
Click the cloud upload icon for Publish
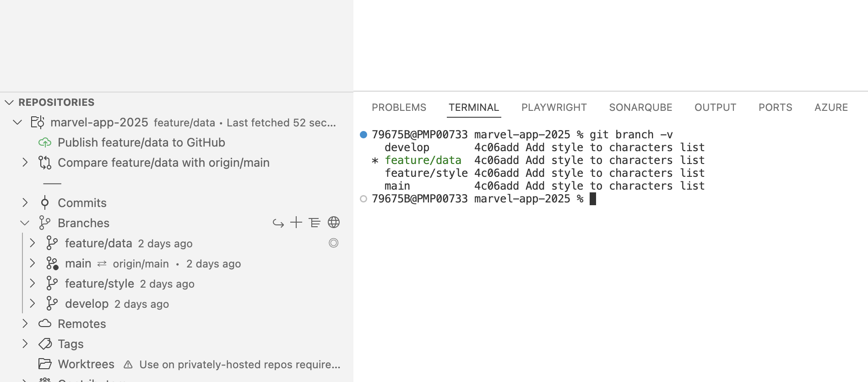click(45, 142)
